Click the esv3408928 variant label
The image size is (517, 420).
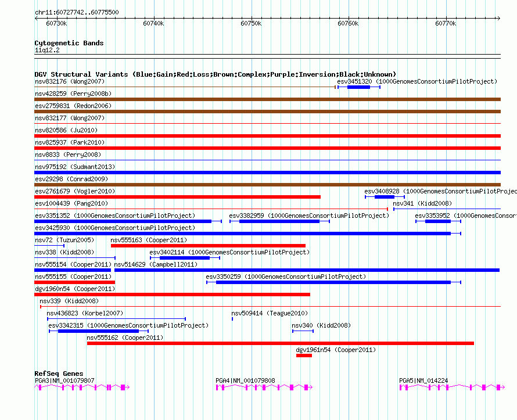click(x=440, y=191)
